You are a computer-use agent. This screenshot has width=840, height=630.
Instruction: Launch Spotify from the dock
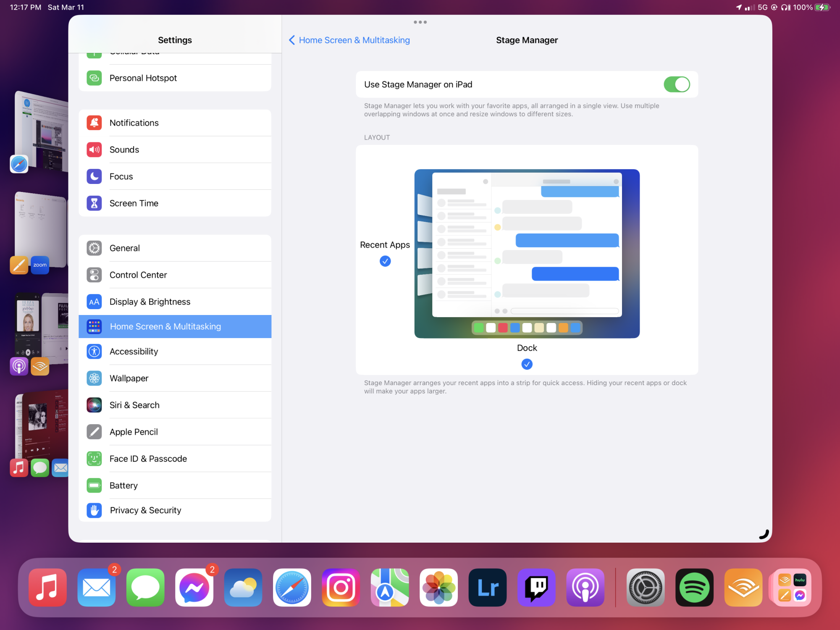[x=694, y=588]
